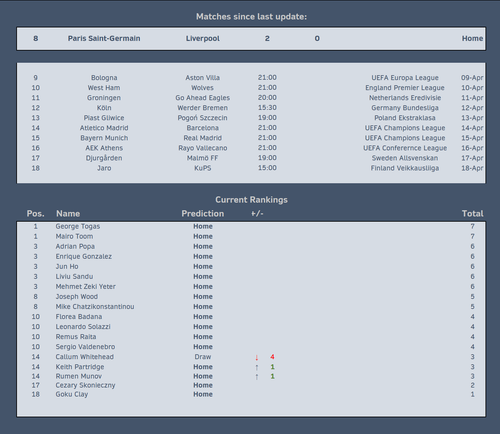The height and width of the screenshot is (434, 500).
Task: Select George Togas in rankings
Action: pos(78,226)
